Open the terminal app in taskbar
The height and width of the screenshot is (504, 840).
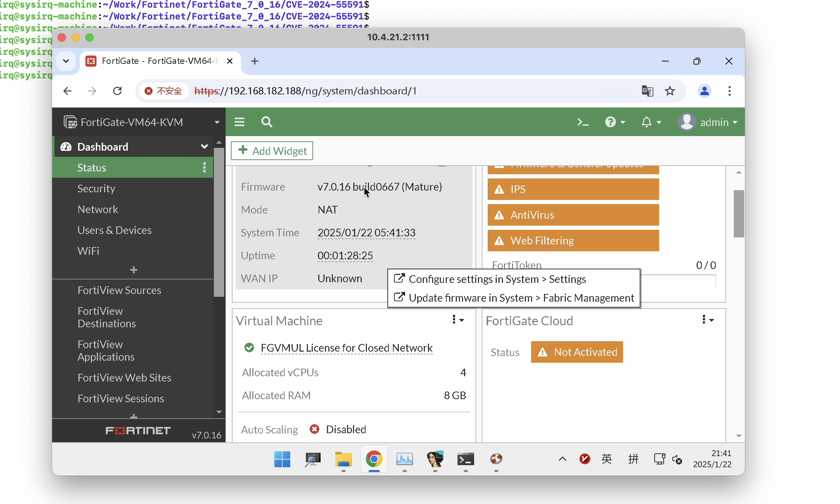pos(465,459)
